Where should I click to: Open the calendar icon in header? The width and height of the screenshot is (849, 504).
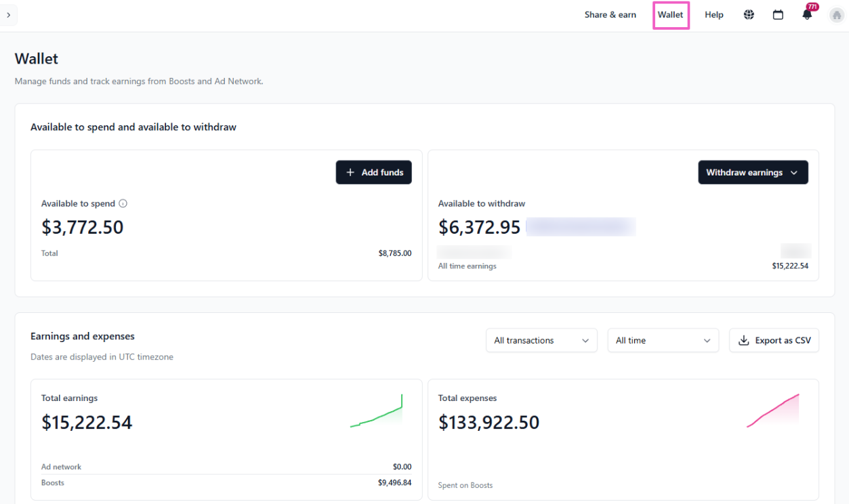coord(778,15)
